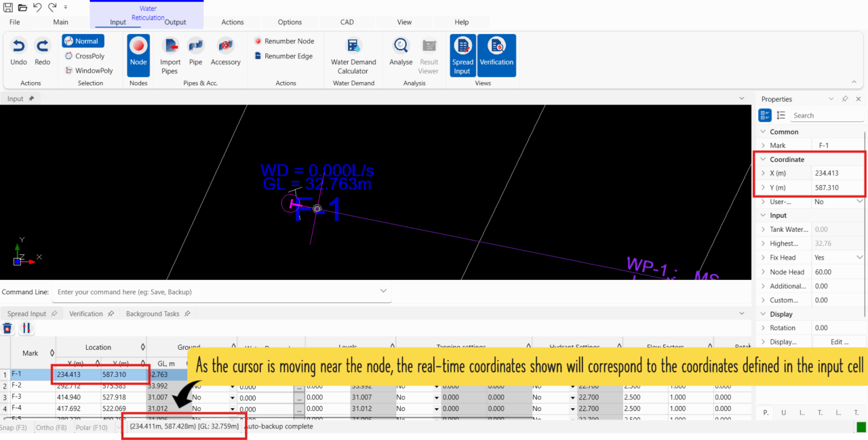Toggle Snap (F3) in the status bar
Screen dimensions: 868x440
[x=14, y=427]
